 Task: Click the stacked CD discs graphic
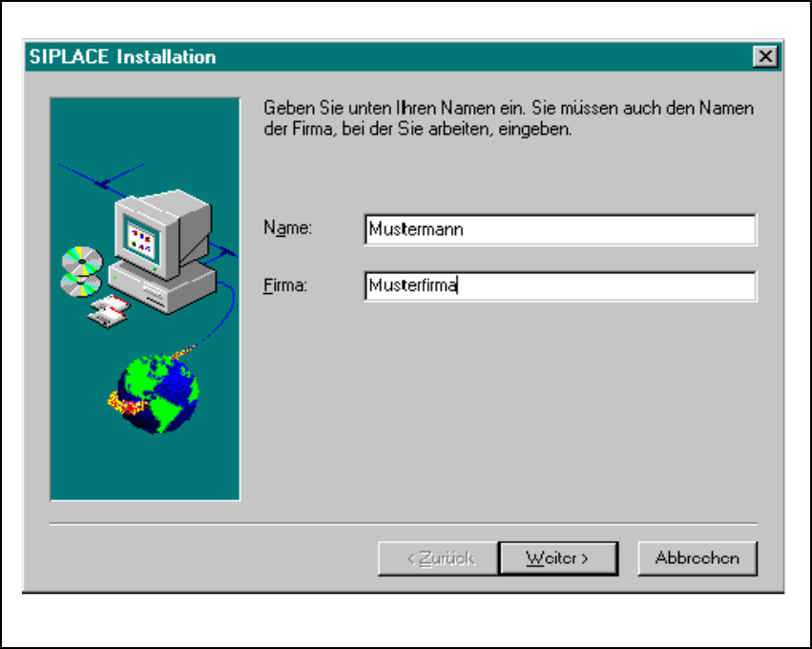(x=81, y=272)
